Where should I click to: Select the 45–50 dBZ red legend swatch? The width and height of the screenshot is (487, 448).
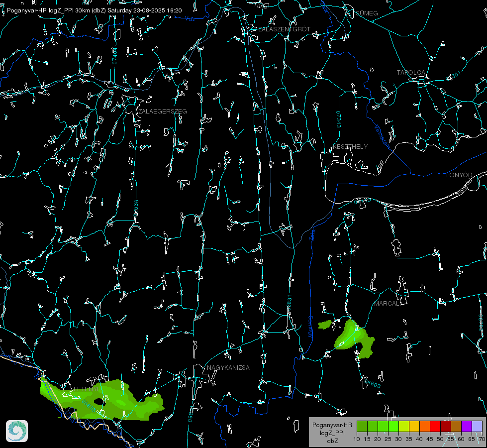coord(435,426)
